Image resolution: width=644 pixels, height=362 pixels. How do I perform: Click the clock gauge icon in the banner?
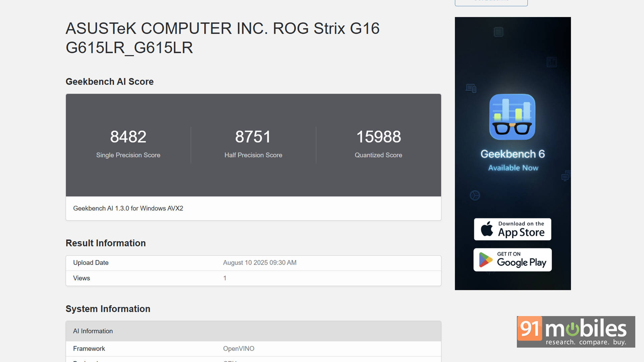point(475,195)
